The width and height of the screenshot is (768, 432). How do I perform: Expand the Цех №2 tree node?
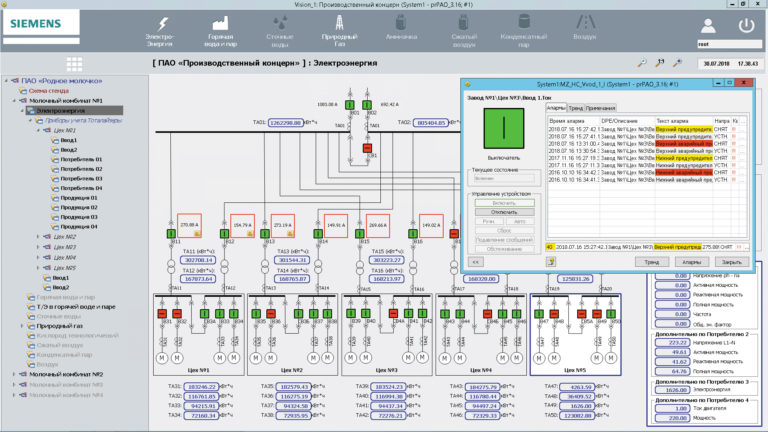click(x=38, y=237)
